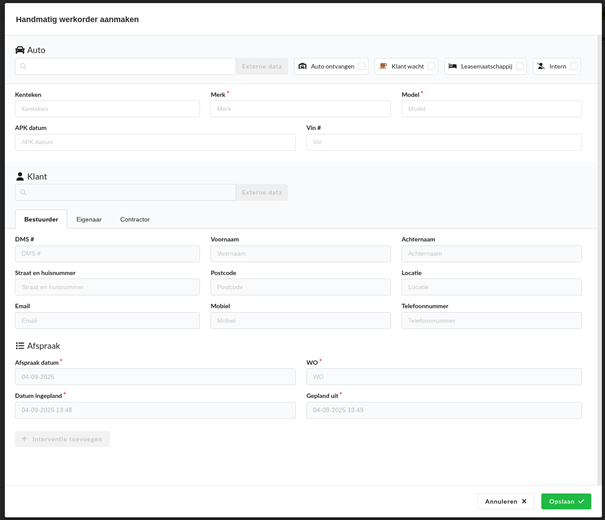Focus the Kenteken input field
Image resolution: width=605 pixels, height=520 pixels.
[x=107, y=109]
